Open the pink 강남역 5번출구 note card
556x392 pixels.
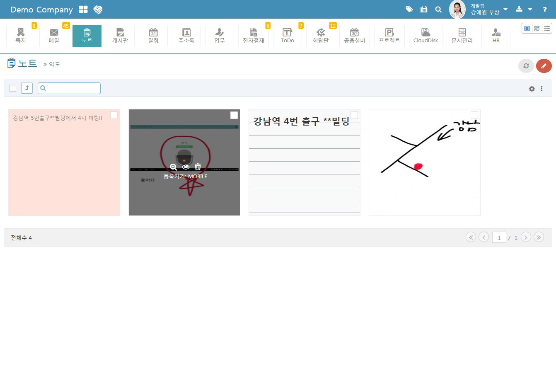[64, 162]
